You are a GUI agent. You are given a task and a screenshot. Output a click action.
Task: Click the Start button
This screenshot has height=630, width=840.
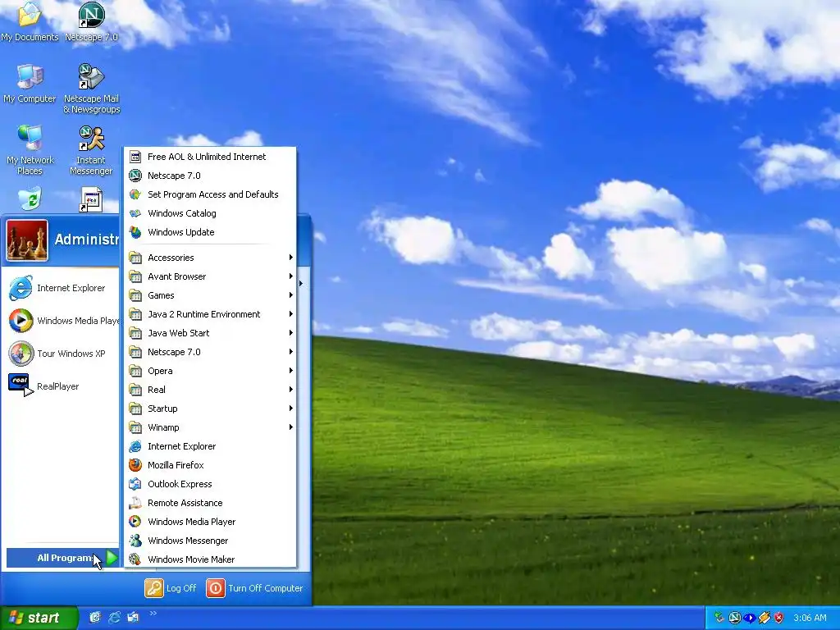tap(39, 618)
